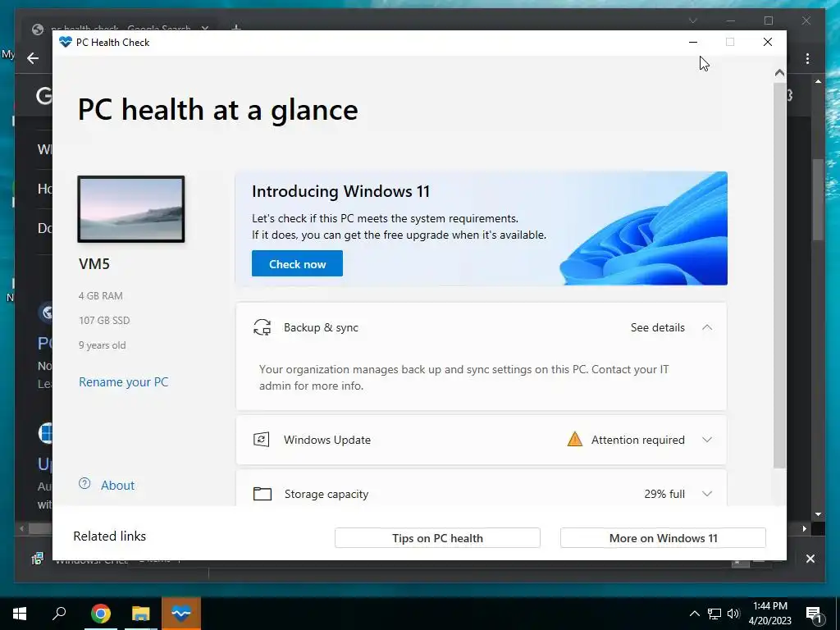
Task: Click the 29% full storage value
Action: click(664, 494)
